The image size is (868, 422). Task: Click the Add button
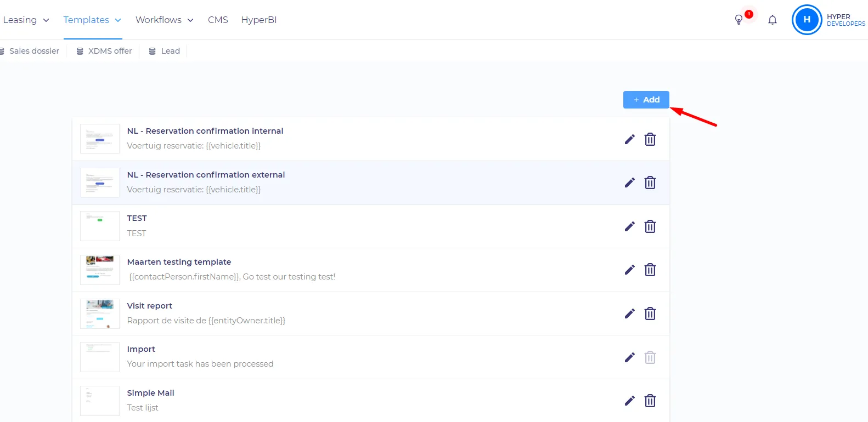point(646,100)
